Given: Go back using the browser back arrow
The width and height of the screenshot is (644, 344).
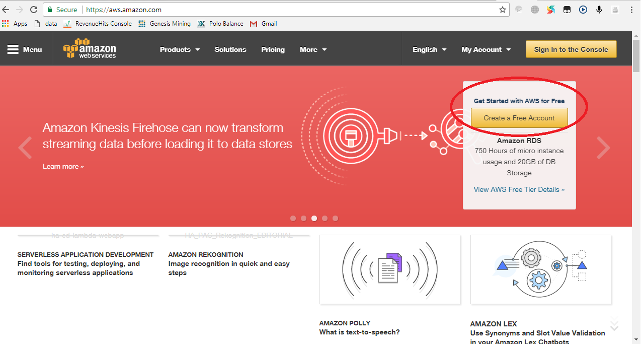Looking at the screenshot, I should (x=6, y=10).
